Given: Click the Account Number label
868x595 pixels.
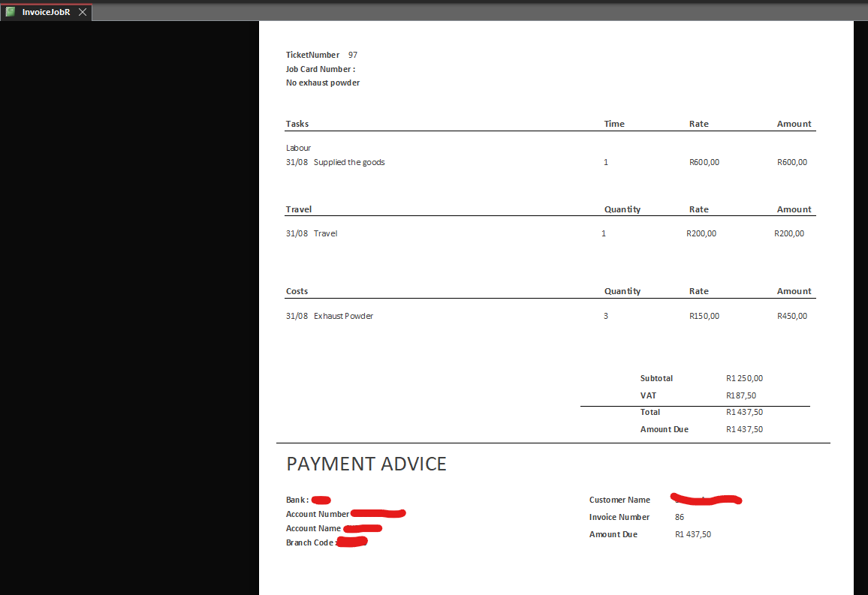Looking at the screenshot, I should click(x=317, y=514).
